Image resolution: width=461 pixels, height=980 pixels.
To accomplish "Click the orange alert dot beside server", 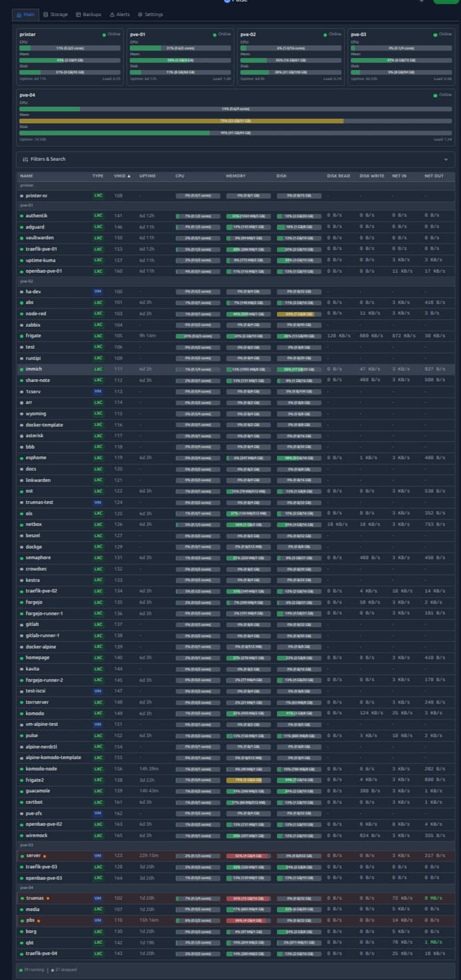I will coord(45,856).
